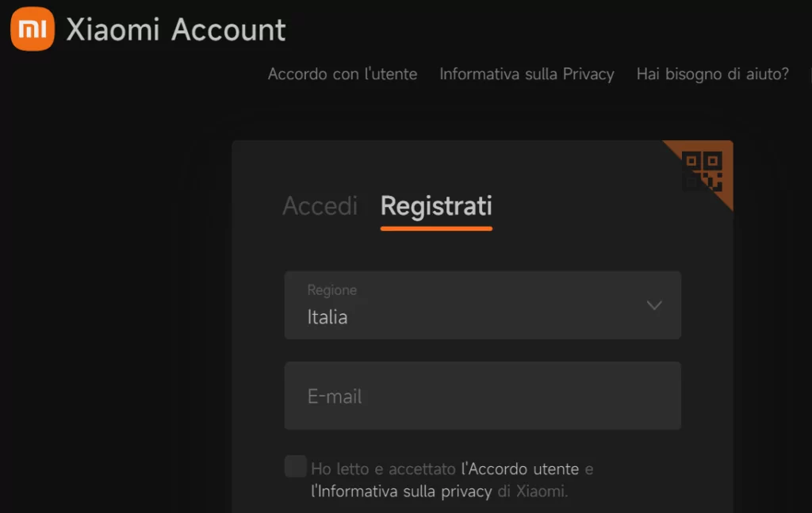812x513 pixels.
Task: Open "Accordo con l'utente" page
Action: point(343,74)
